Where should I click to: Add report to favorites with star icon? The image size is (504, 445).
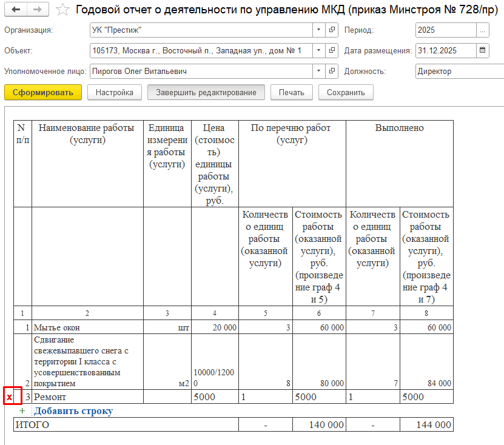tap(62, 10)
